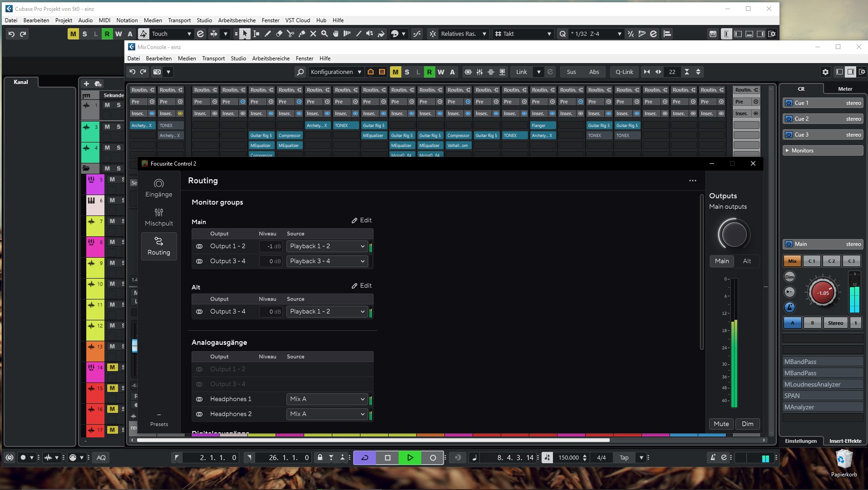Screen dimensions: 868x490
Task: Click the Focusrite main outputs volume knob
Action: click(x=734, y=234)
